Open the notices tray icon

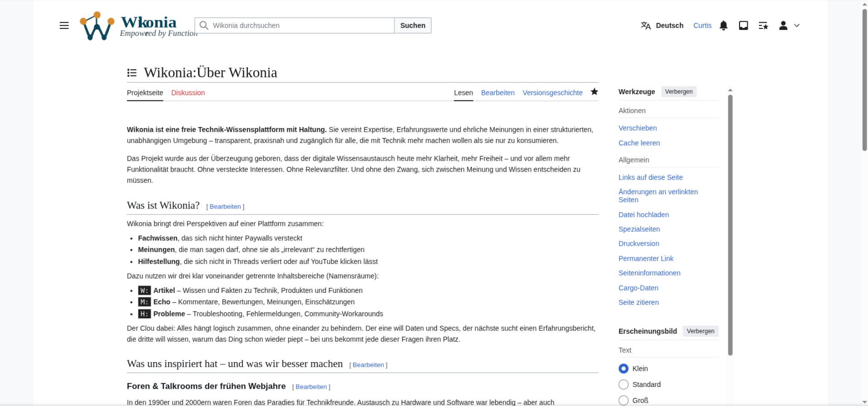(743, 26)
